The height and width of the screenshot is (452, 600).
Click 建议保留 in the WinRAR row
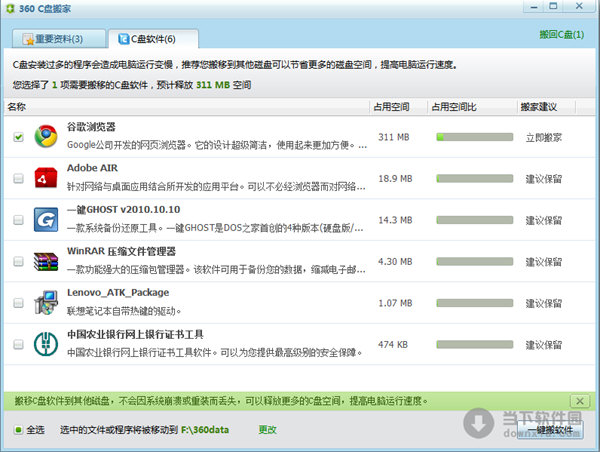(x=543, y=262)
